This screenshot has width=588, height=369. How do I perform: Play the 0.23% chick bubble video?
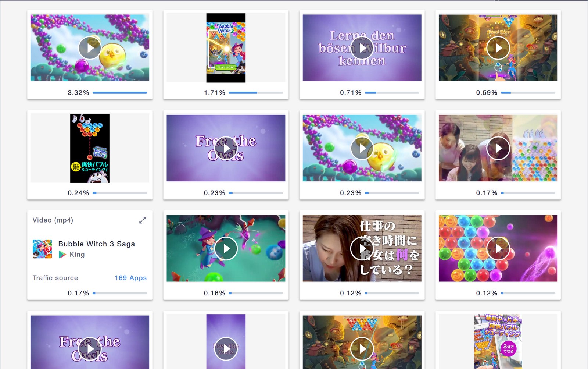click(x=362, y=148)
